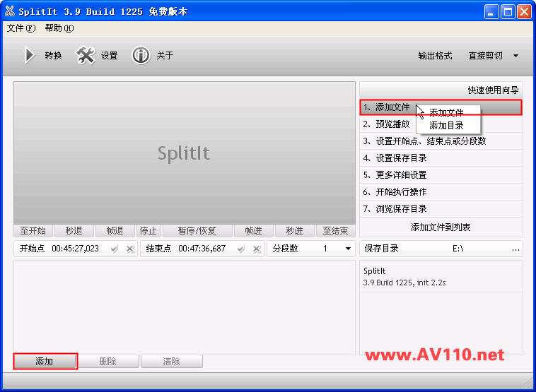This screenshot has width=536, height=392.
Task: Open 设置 via the wrench icon
Action: click(85, 55)
